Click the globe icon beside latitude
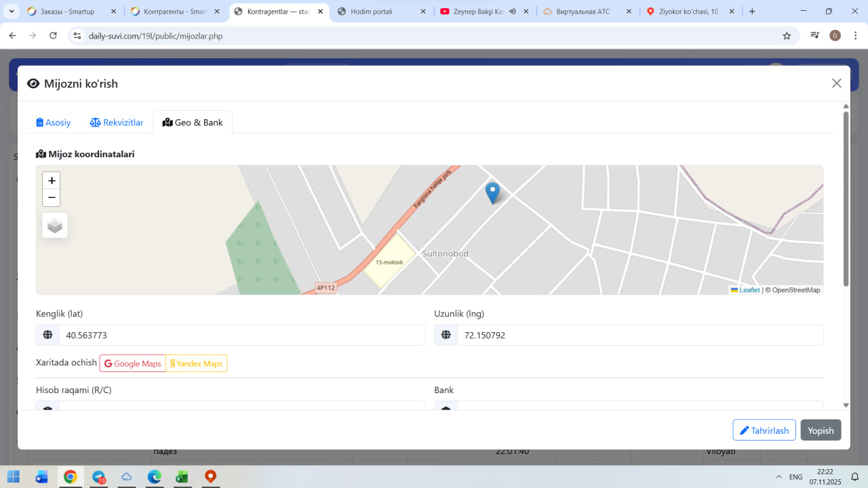Screen dimensions: 868x488 tap(47, 335)
